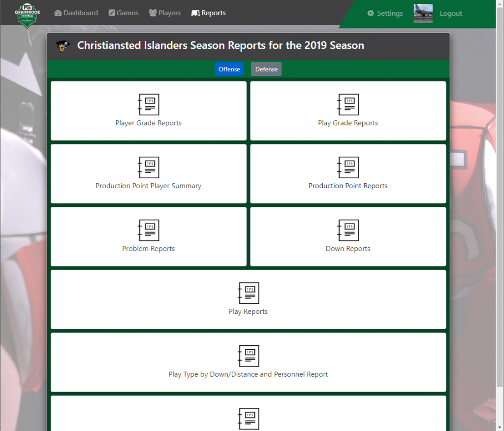Screen dimensions: 504x431
Task: Click the report icon below Play Type card
Action: [248, 419]
